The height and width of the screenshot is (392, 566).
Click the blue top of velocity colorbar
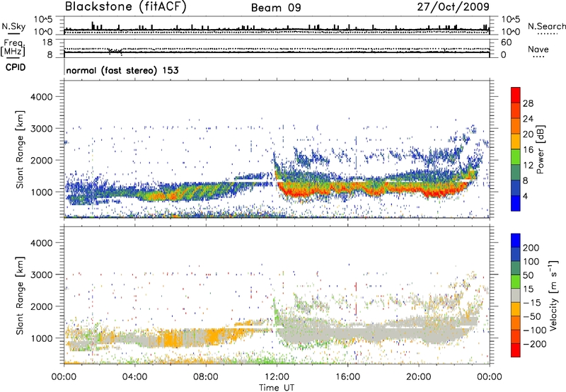click(516, 241)
